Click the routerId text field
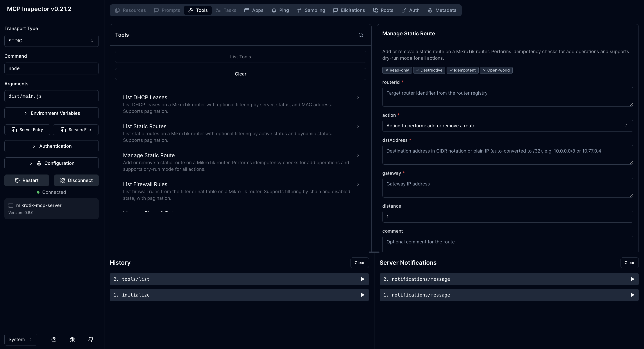Viewport: 644px width, 349px height. [508, 97]
